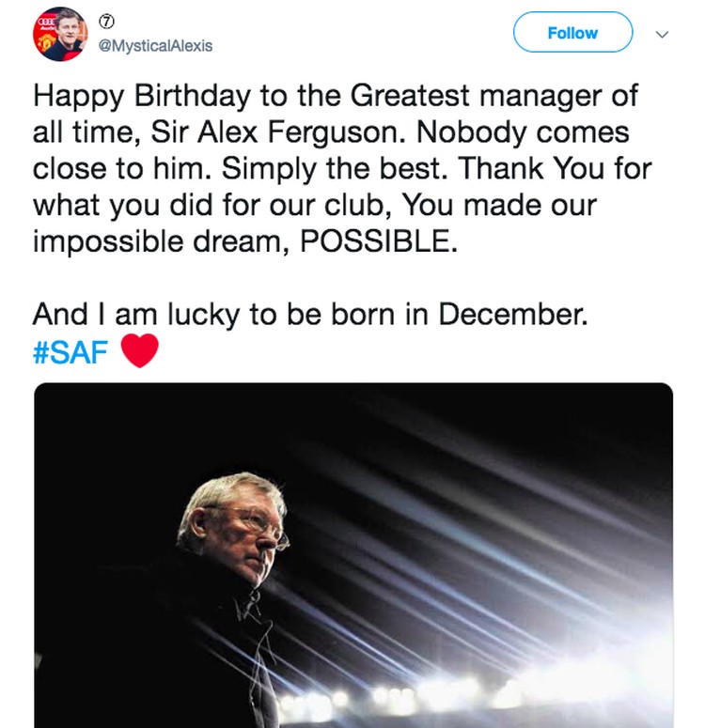Screen dimensions: 705x728
Task: Open the #SAF hashtag
Action: tap(70, 352)
